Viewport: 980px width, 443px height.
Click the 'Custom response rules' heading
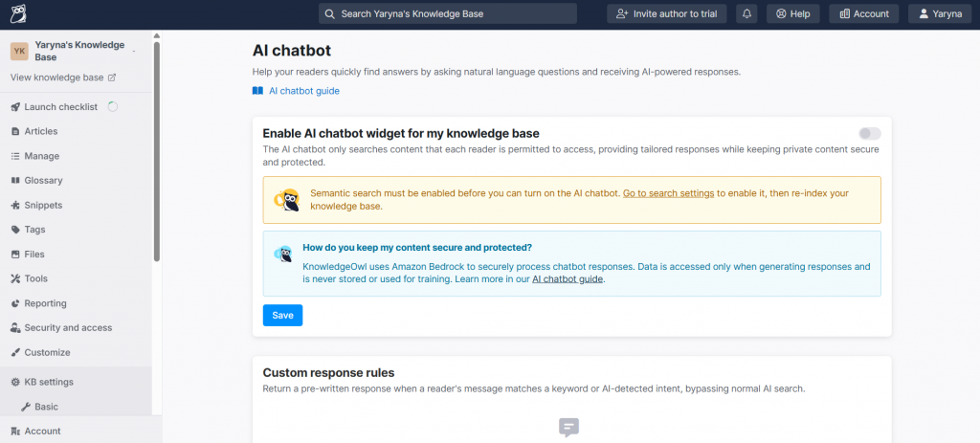click(329, 373)
